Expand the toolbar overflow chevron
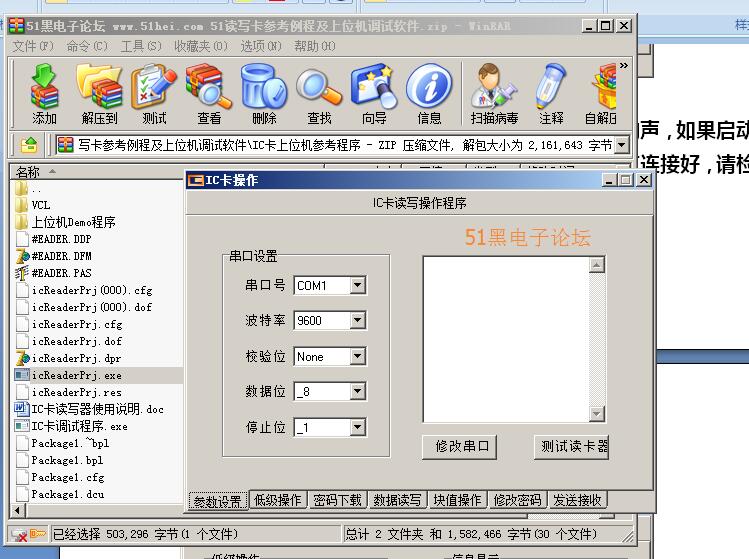 (623, 65)
